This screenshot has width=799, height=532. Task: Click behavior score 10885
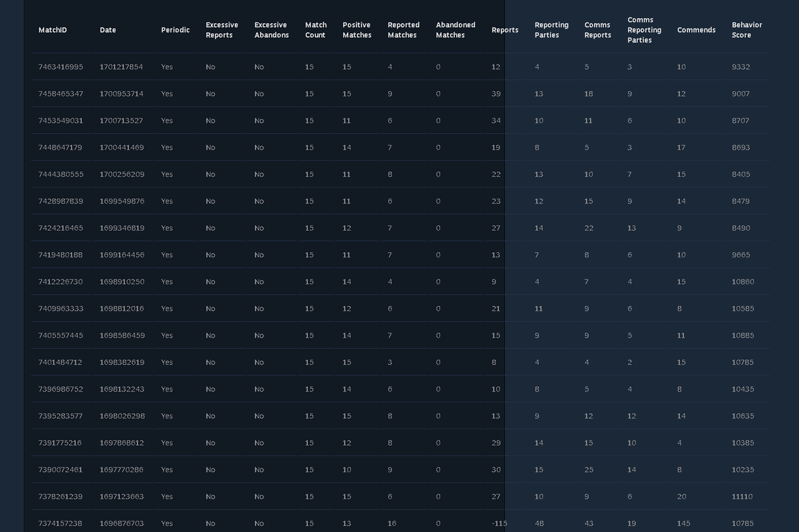pyautogui.click(x=743, y=336)
